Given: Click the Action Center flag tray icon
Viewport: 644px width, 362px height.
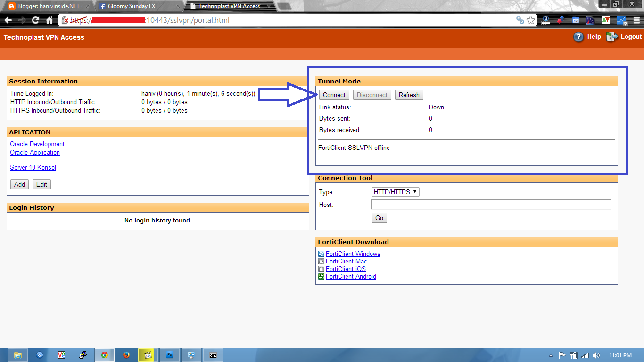Looking at the screenshot, I should 562,355.
